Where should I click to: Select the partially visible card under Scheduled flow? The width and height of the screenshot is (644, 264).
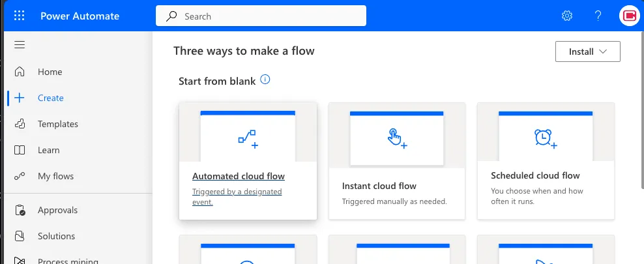[546, 249]
